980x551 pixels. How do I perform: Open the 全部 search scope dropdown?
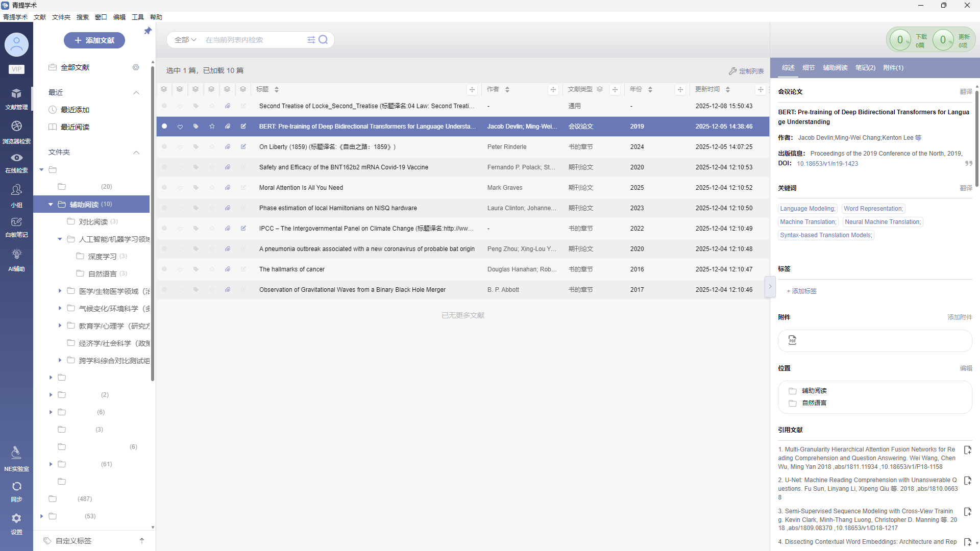tap(185, 40)
